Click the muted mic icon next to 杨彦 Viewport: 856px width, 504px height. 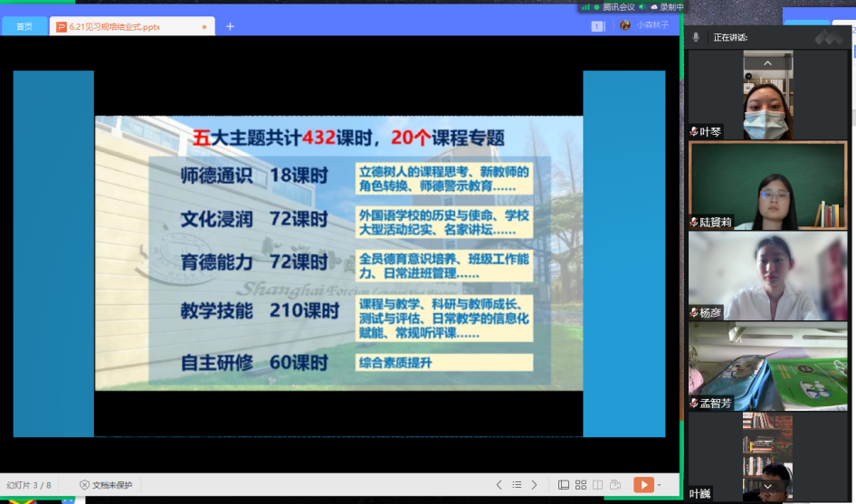(694, 313)
